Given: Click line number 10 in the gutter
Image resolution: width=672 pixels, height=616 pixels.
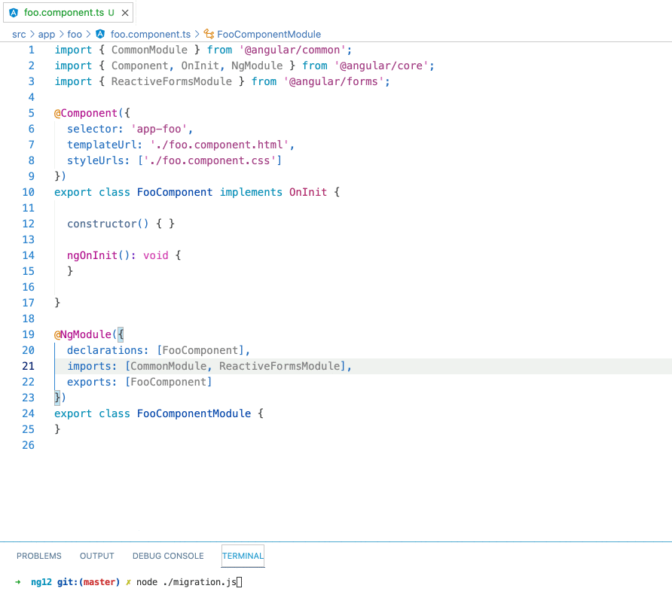Looking at the screenshot, I should point(29,192).
